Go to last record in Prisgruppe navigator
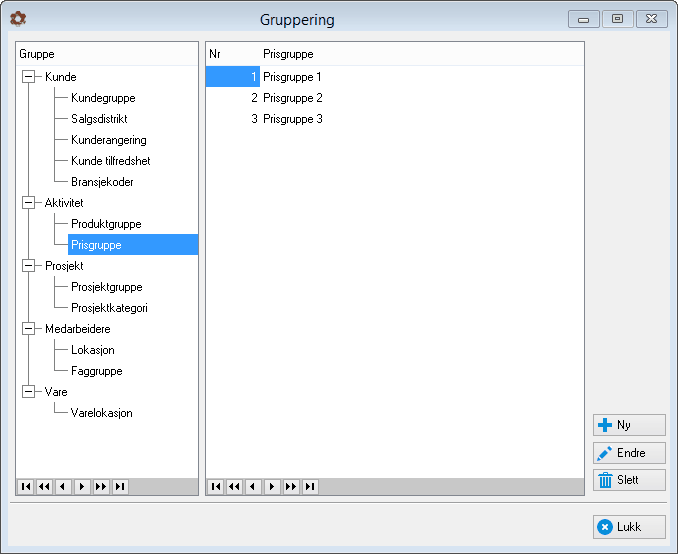The width and height of the screenshot is (678, 554). coord(310,487)
